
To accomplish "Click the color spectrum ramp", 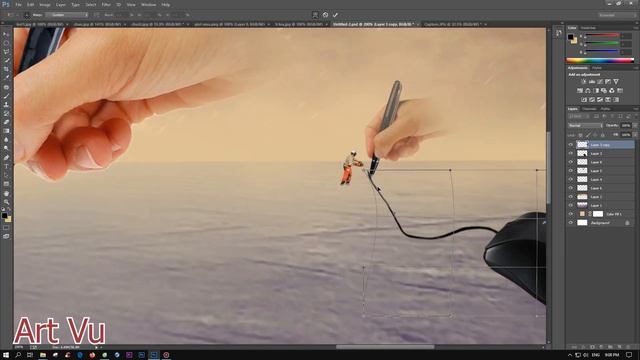I will (x=600, y=60).
